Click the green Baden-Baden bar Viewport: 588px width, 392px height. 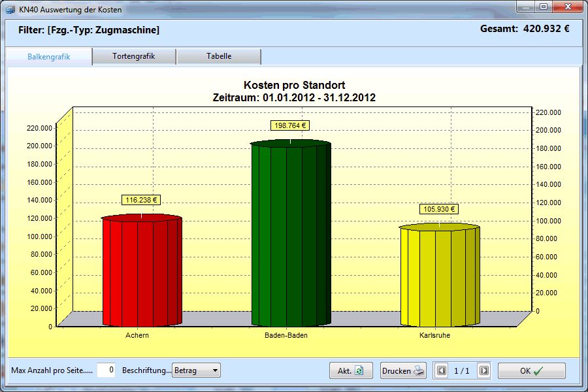tap(291, 235)
